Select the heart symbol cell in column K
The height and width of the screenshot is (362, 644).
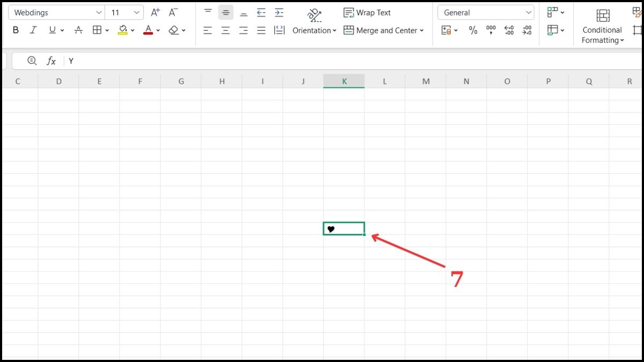point(343,228)
